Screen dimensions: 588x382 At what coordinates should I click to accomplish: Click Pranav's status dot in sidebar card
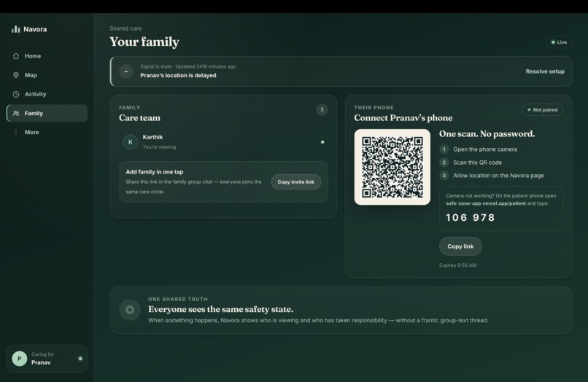click(x=80, y=359)
